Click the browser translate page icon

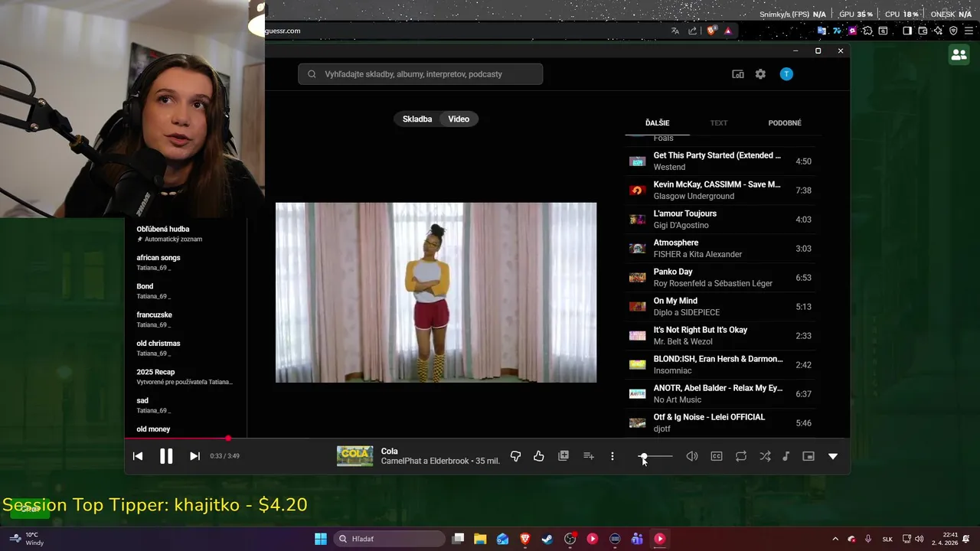coord(675,31)
